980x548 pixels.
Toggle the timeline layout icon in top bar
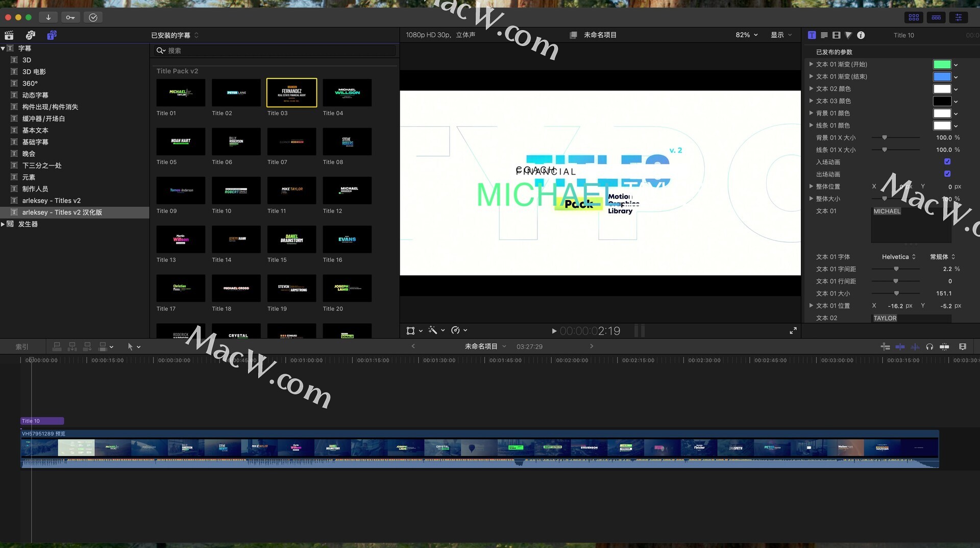tap(936, 17)
